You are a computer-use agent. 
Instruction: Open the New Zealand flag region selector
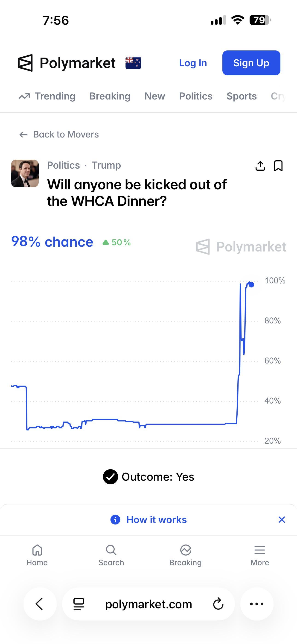(133, 63)
